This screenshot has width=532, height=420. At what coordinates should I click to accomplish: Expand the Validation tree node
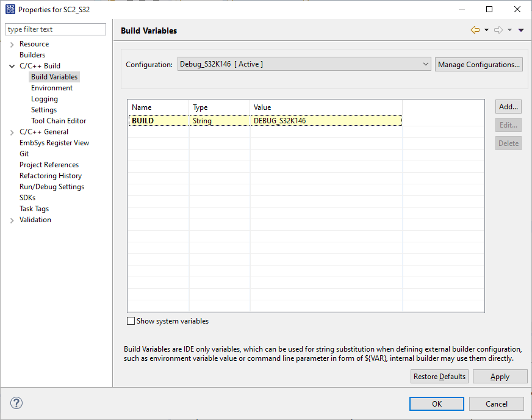pos(12,220)
